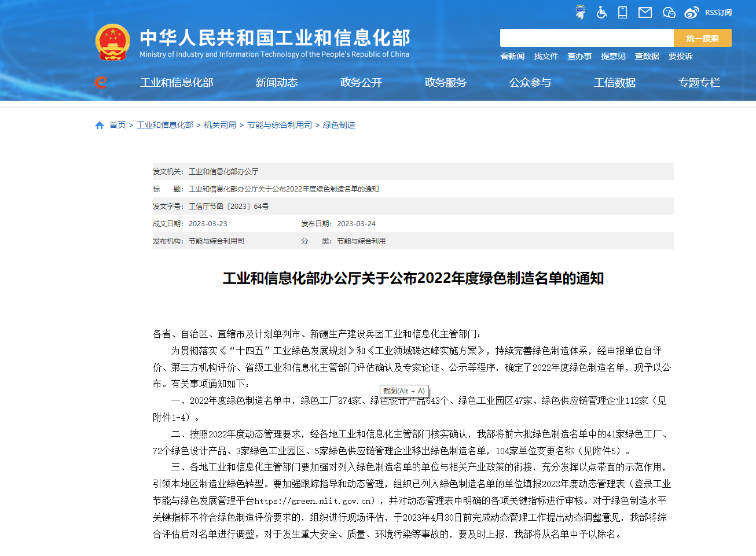Viewport: 756px width, 556px height.
Task: Open 政务公开 navigation menu
Action: point(361,83)
